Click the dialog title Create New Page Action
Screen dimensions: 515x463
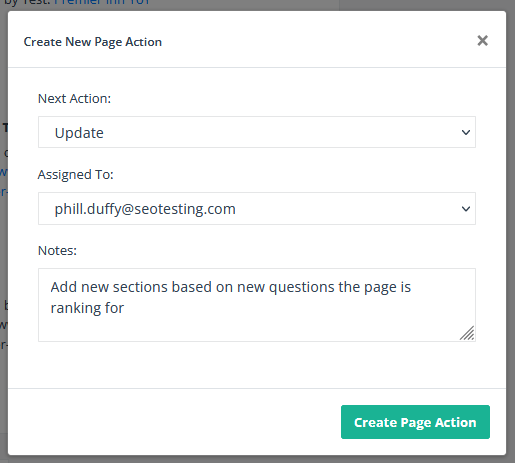(93, 42)
